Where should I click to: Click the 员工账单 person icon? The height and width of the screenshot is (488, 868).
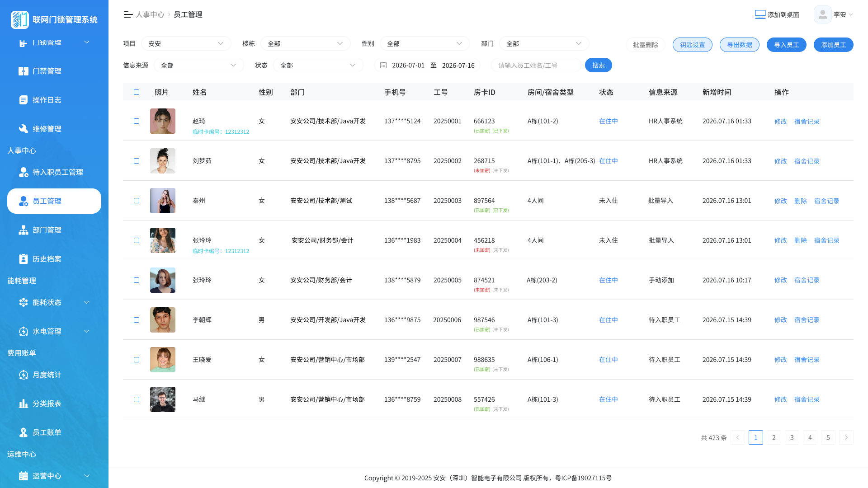(x=24, y=432)
